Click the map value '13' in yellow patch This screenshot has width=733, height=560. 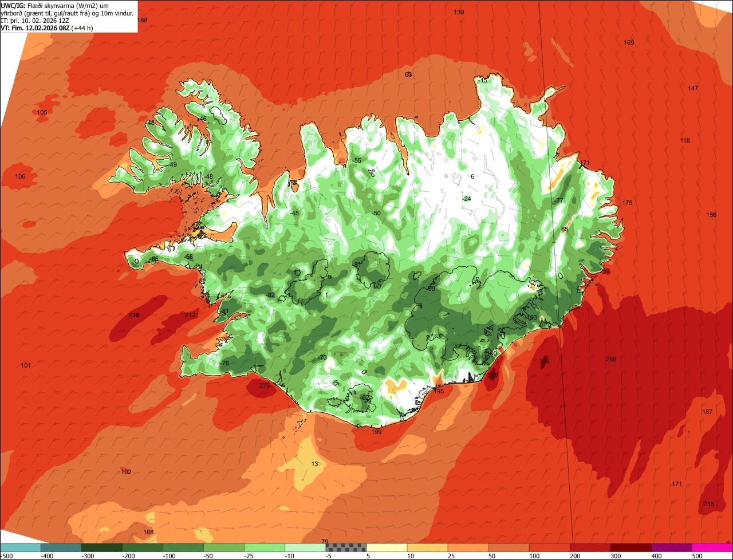coord(314,464)
